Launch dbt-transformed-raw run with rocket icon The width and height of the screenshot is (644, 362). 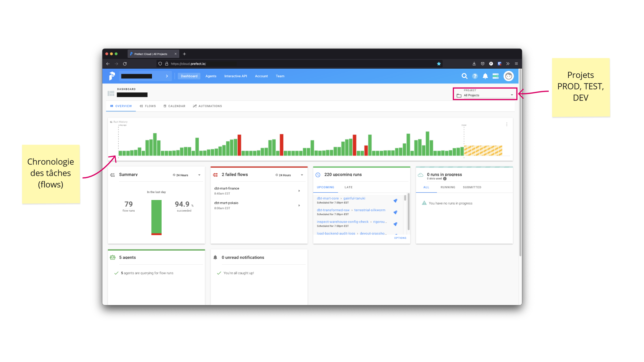[395, 212]
